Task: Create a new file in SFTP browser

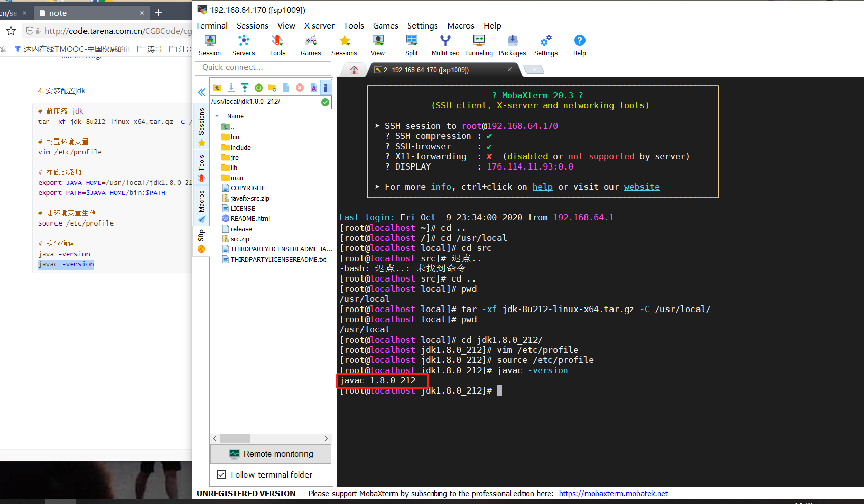Action: 286,88
